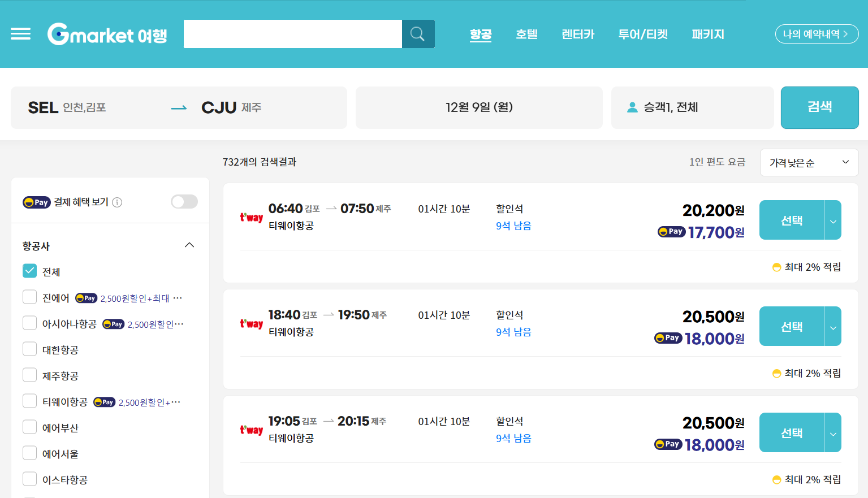Go to the 패키지 tab
This screenshot has width=868, height=498.
708,34
